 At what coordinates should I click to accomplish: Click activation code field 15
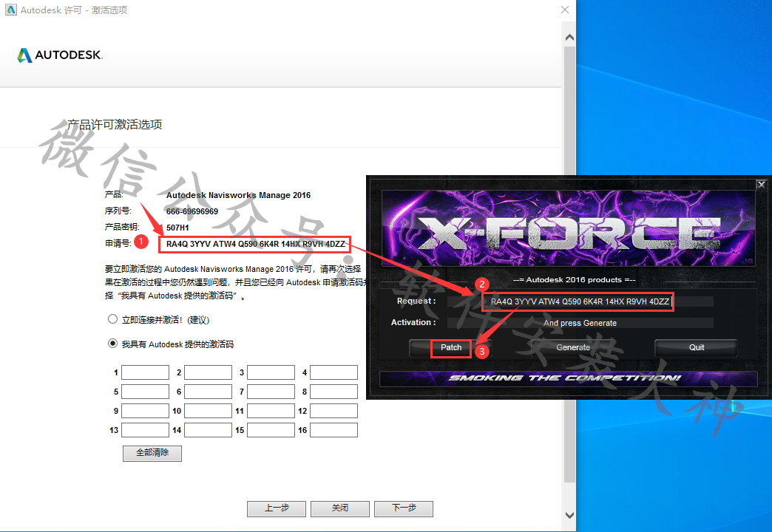[271, 430]
